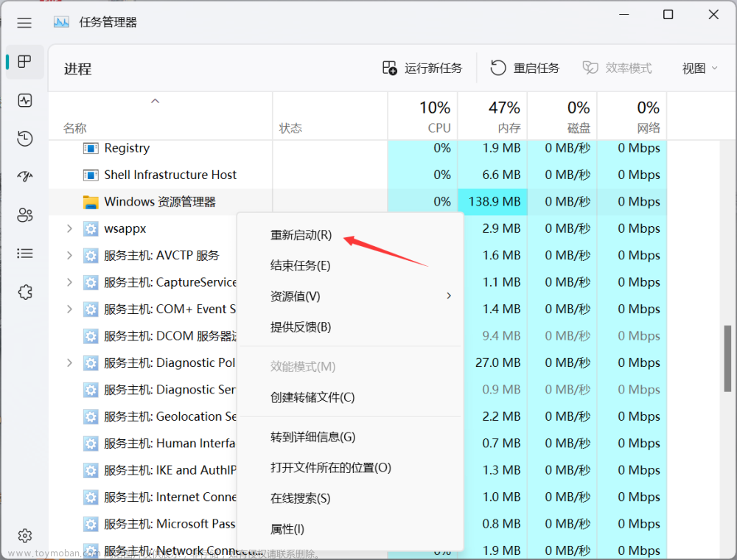Close the Task Manager window

[713, 15]
